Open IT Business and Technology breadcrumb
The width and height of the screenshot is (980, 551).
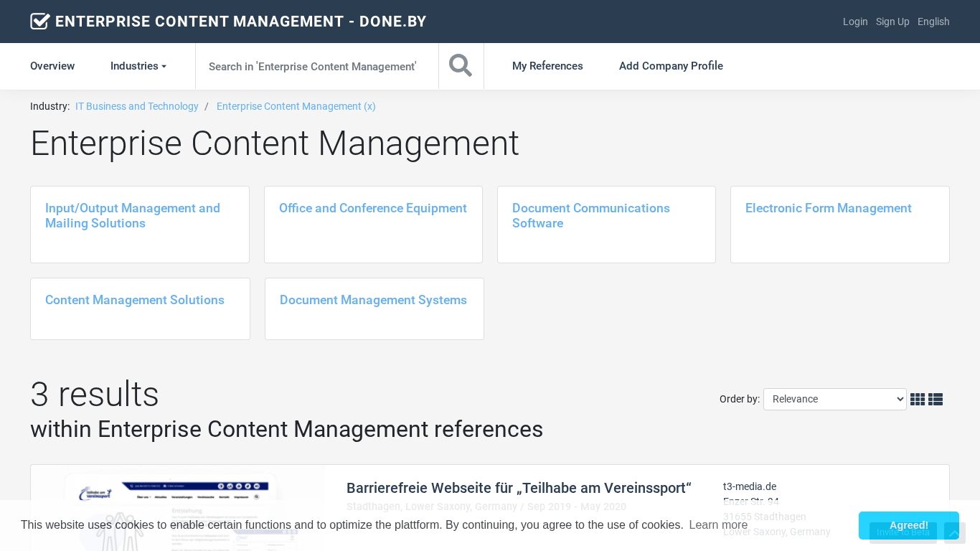pos(137,106)
